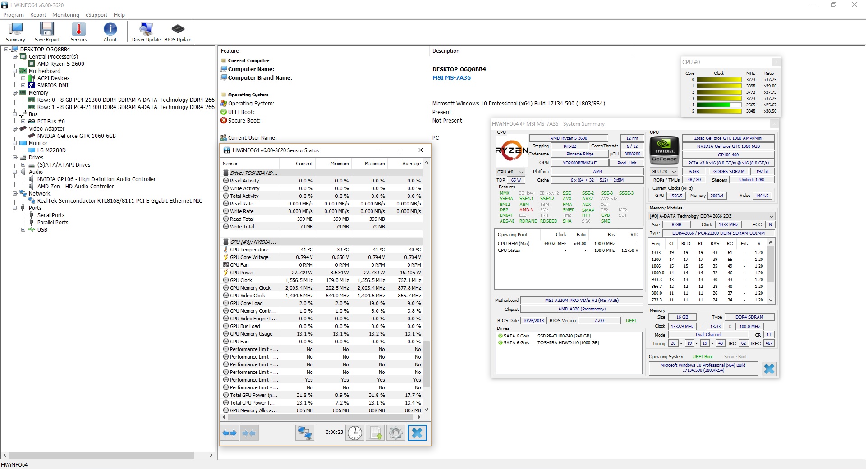This screenshot has width=868, height=469.
Task: Reset the sensor clock timer
Action: (x=355, y=433)
